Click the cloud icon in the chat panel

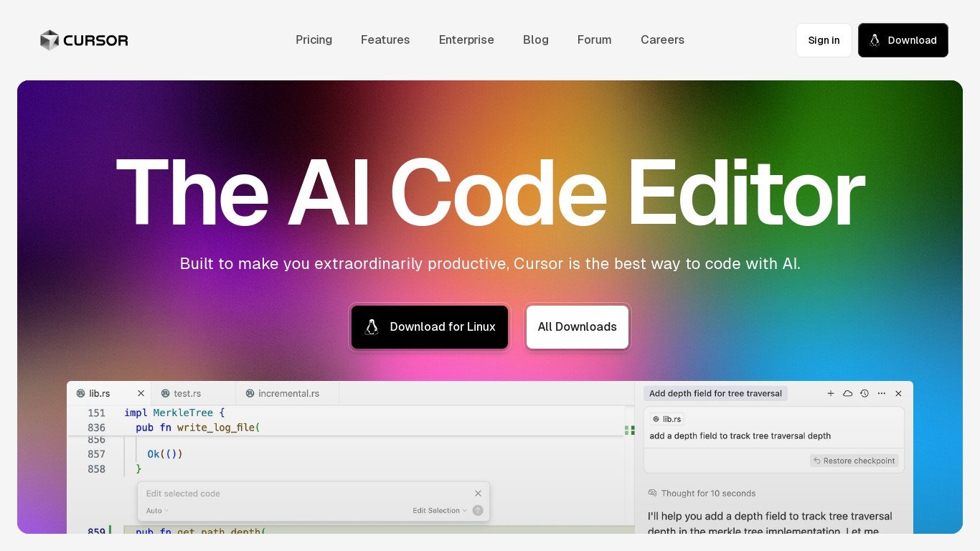(847, 393)
